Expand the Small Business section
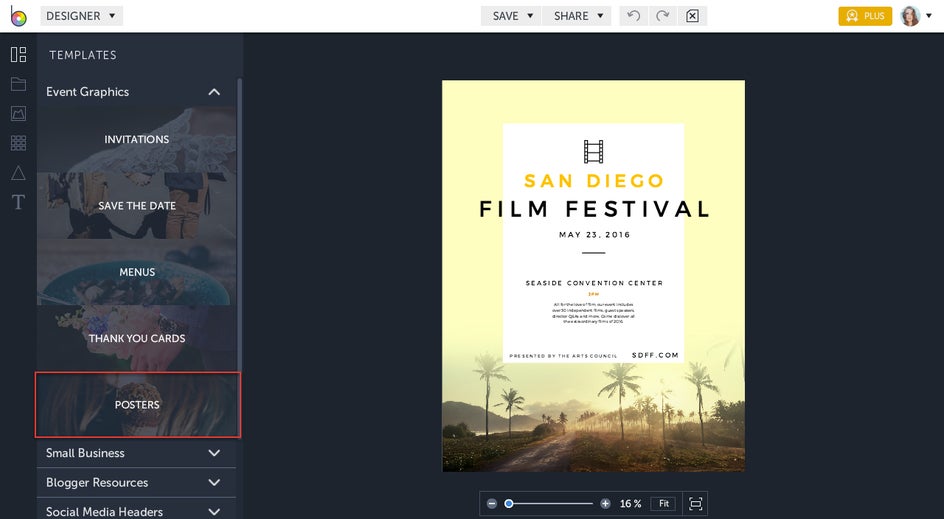 (x=137, y=453)
